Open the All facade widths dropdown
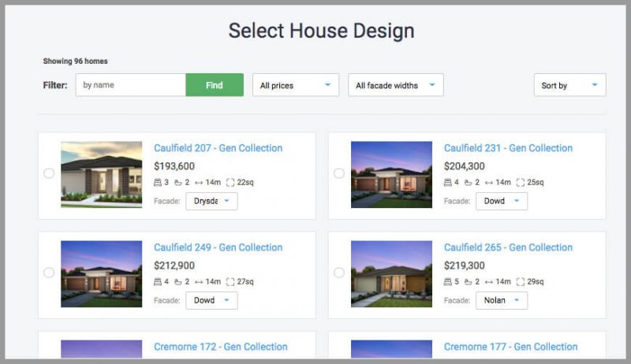Screen dimensions: 631x364 click(x=396, y=85)
